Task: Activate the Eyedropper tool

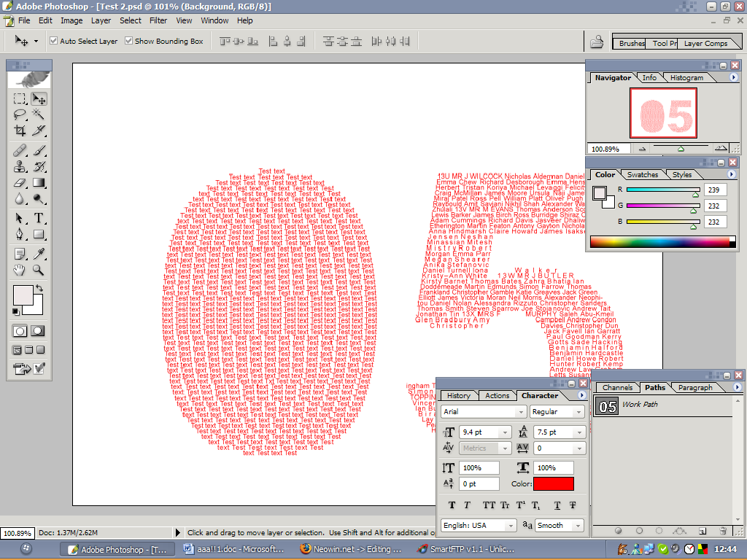Action: [x=39, y=254]
